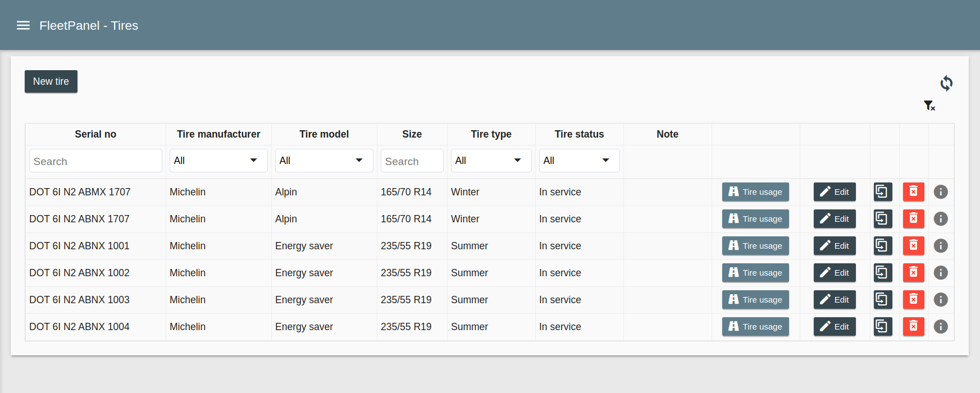
Task: Delete tire DOT 6I N2 ABNX 1003
Action: click(x=913, y=300)
